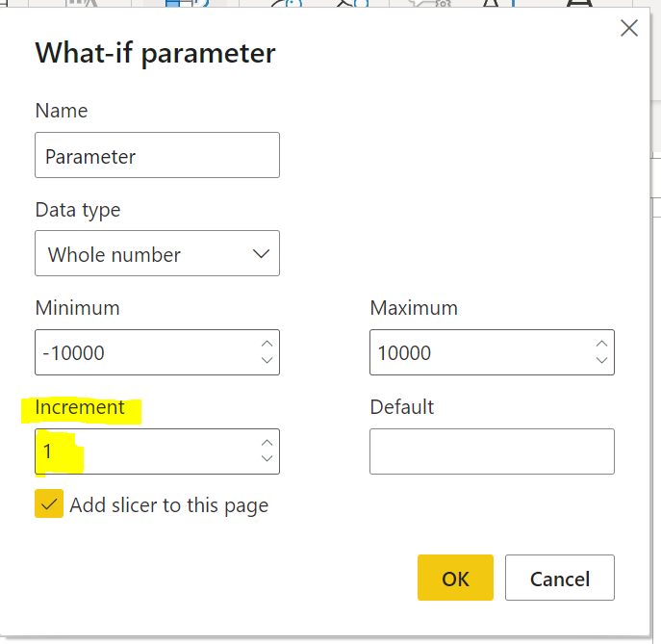The height and width of the screenshot is (644, 661).
Task: Decrease the Maximum value with down arrow
Action: [x=601, y=360]
